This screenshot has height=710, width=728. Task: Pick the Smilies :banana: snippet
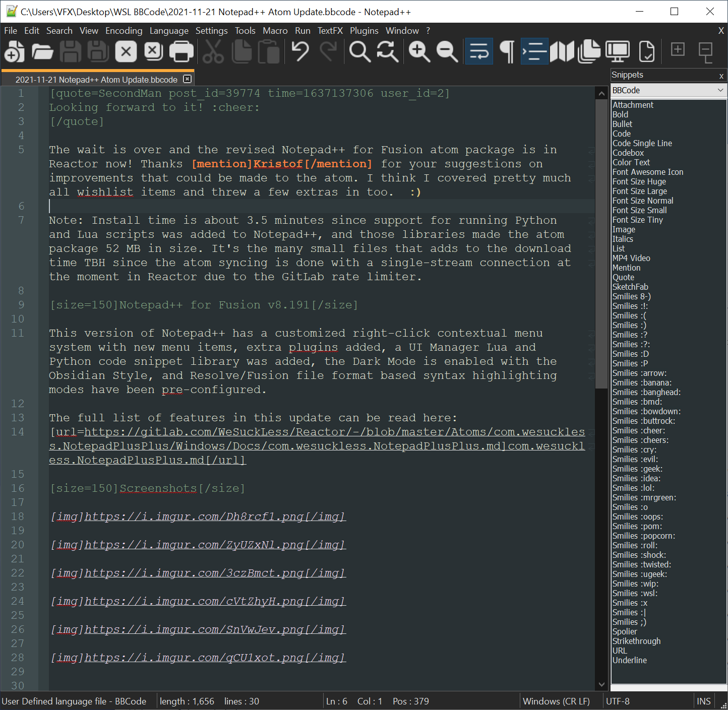(642, 382)
